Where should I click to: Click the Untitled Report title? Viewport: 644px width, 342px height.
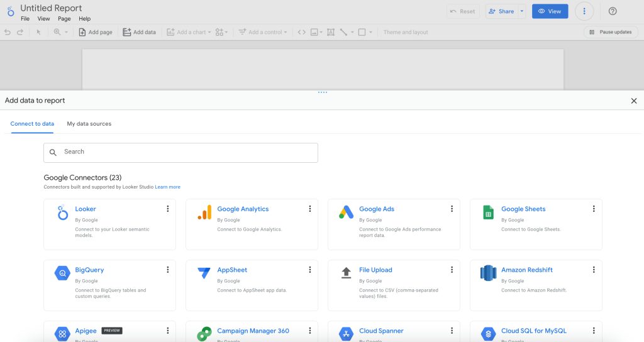51,8
